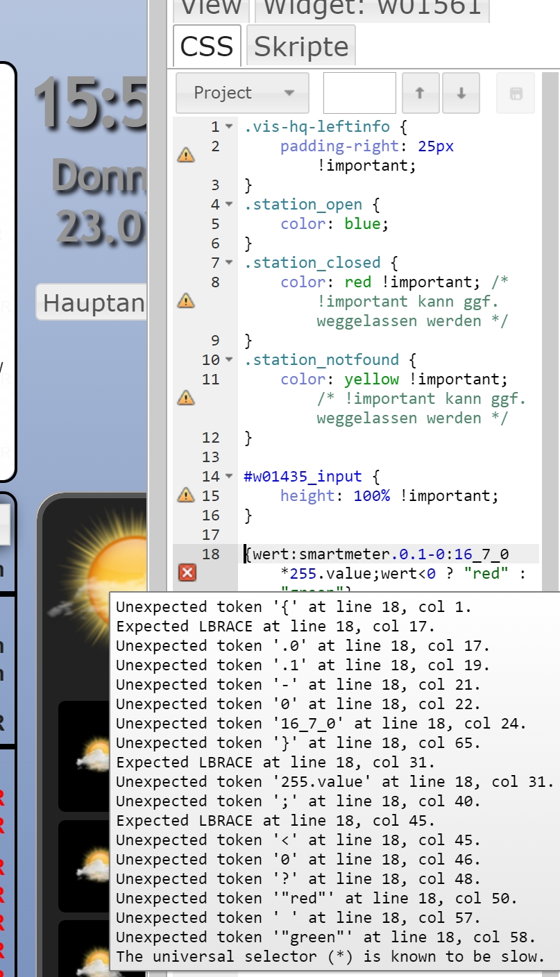
Task: Switch to the Skripte tab
Action: click(301, 46)
